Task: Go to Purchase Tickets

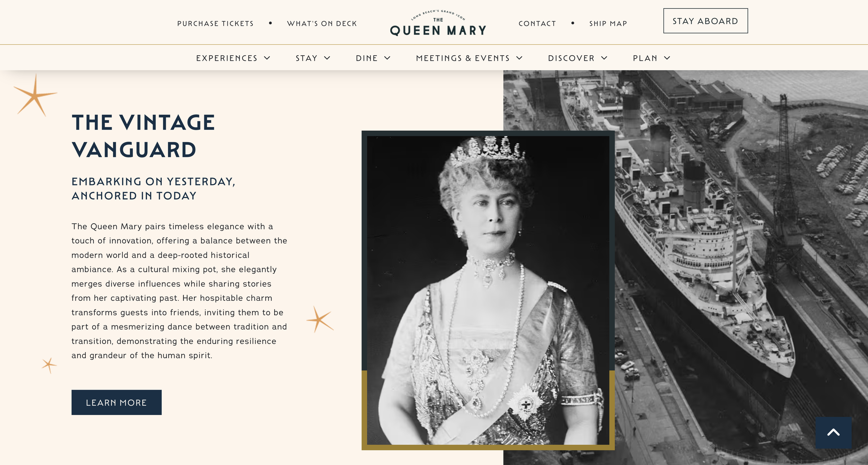Action: click(215, 24)
